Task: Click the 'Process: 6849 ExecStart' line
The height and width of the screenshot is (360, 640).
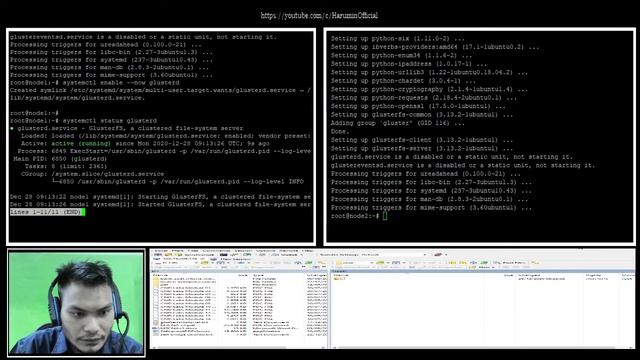Action: (x=164, y=151)
